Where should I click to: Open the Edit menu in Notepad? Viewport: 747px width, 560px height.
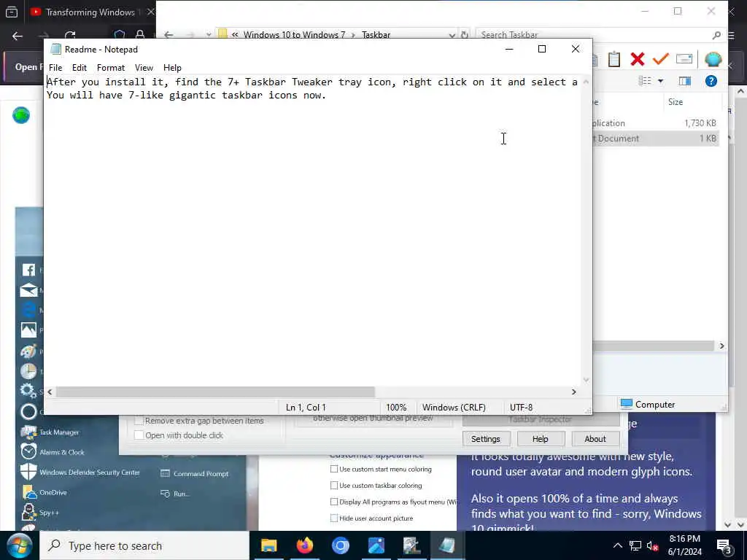[79, 68]
